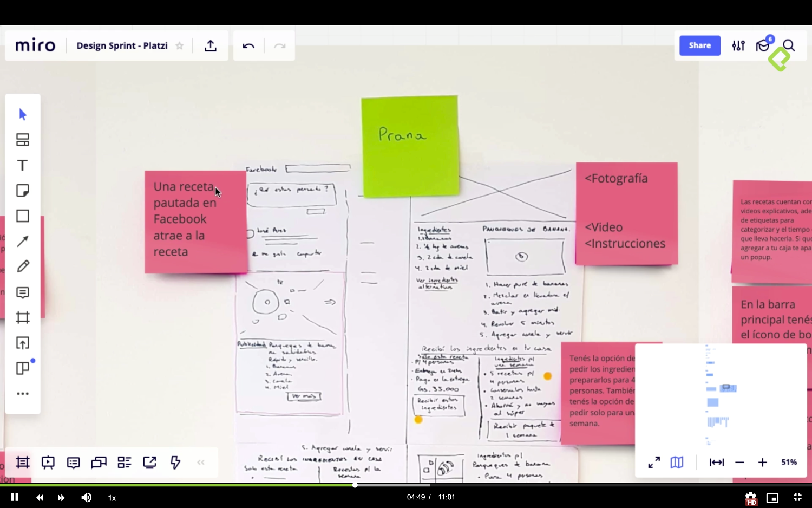The height and width of the screenshot is (508, 812).
Task: Open the Comment tool
Action: tap(23, 292)
